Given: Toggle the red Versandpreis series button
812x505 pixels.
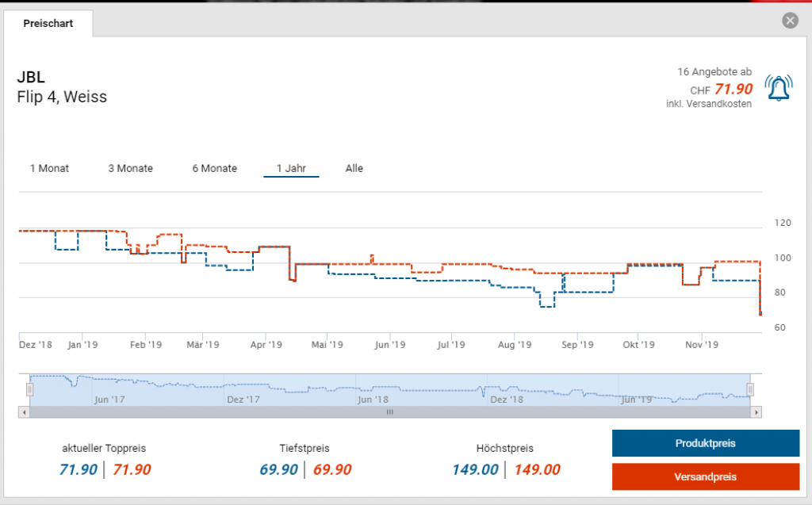Looking at the screenshot, I should pyautogui.click(x=705, y=476).
